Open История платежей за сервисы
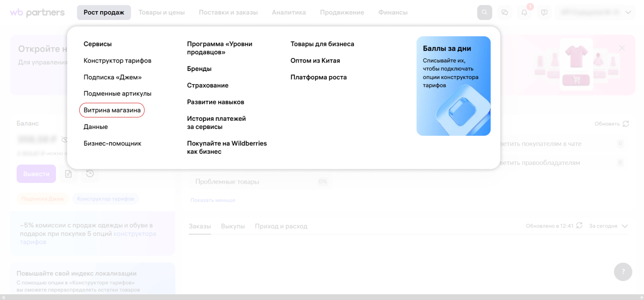 click(217, 123)
